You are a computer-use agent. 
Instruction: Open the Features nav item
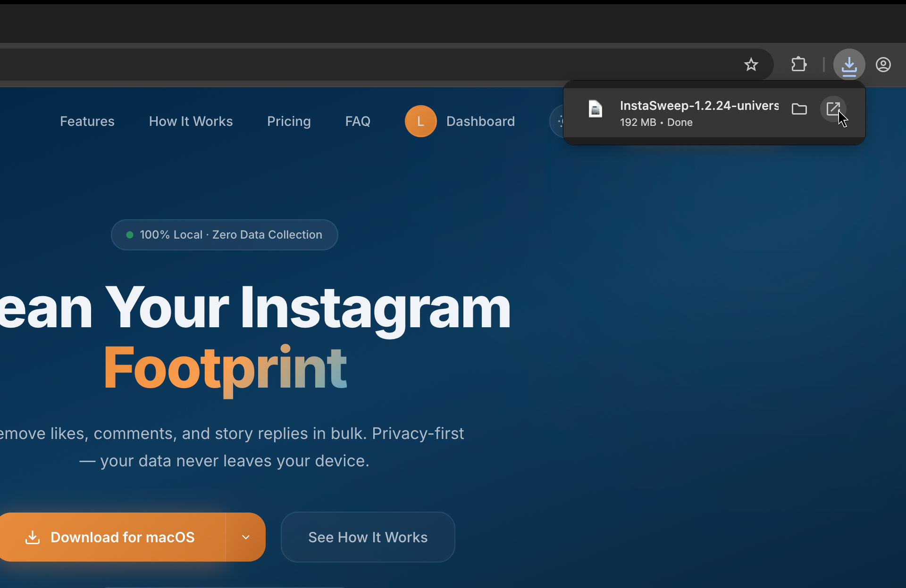coord(87,121)
